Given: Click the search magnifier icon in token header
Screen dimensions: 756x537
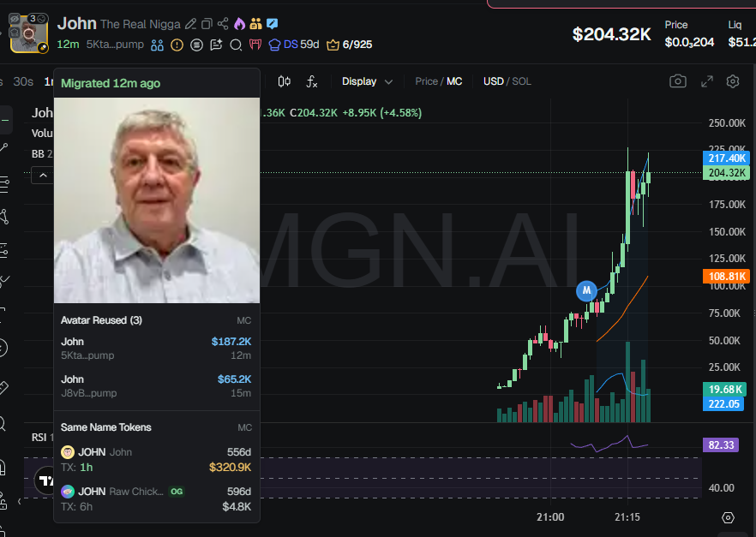Looking at the screenshot, I should pos(236,45).
